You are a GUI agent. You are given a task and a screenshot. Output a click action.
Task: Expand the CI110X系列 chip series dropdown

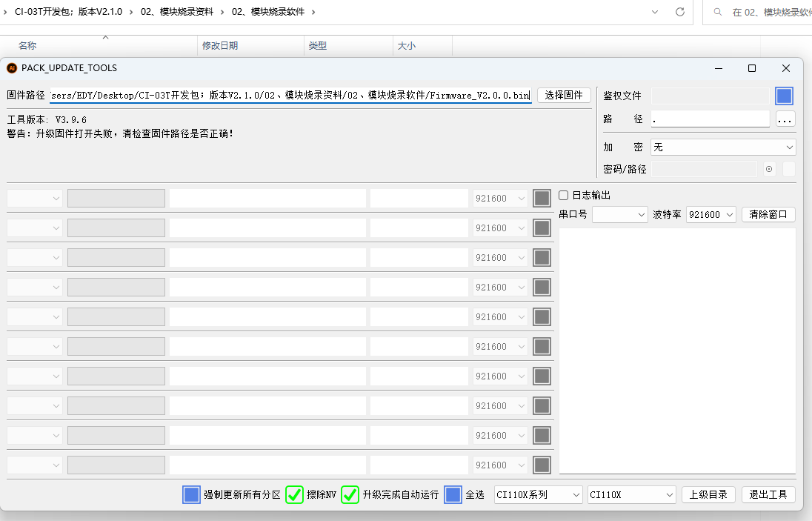point(538,494)
